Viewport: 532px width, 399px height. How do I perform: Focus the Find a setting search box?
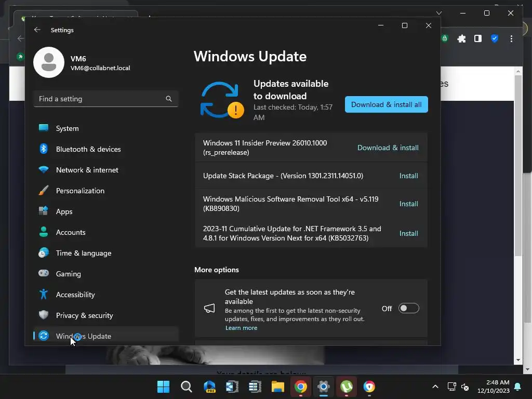coord(106,99)
